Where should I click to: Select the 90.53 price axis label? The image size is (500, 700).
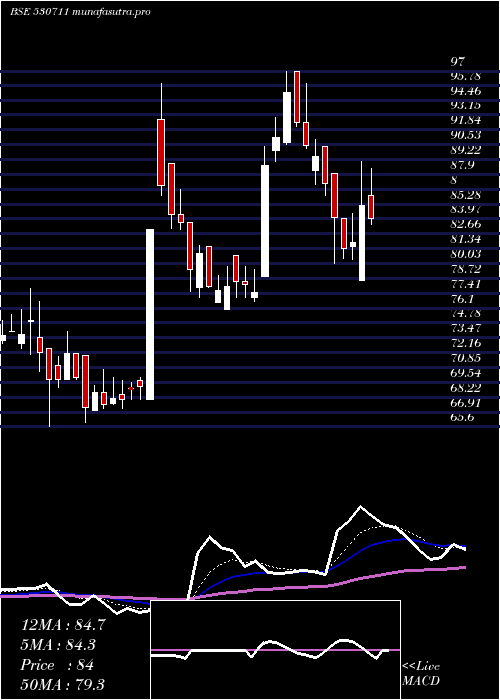pos(465,135)
